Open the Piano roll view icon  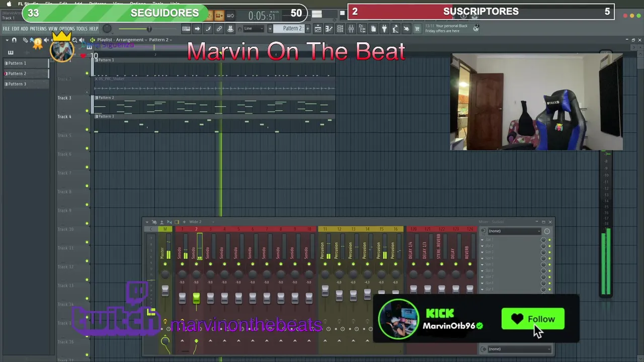(329, 29)
